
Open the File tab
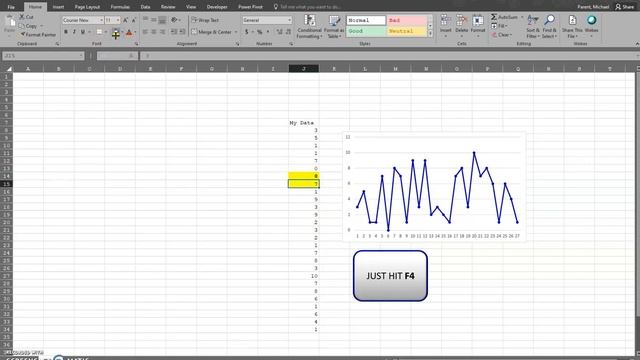11,7
